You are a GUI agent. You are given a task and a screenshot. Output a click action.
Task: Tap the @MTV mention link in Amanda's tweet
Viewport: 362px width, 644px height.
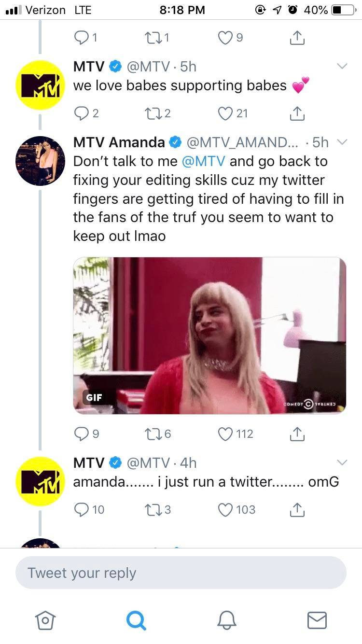[203, 161]
